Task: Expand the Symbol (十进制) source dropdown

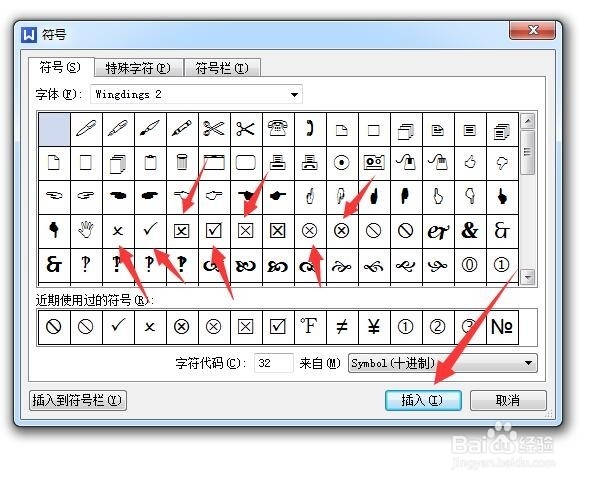Action: click(528, 363)
